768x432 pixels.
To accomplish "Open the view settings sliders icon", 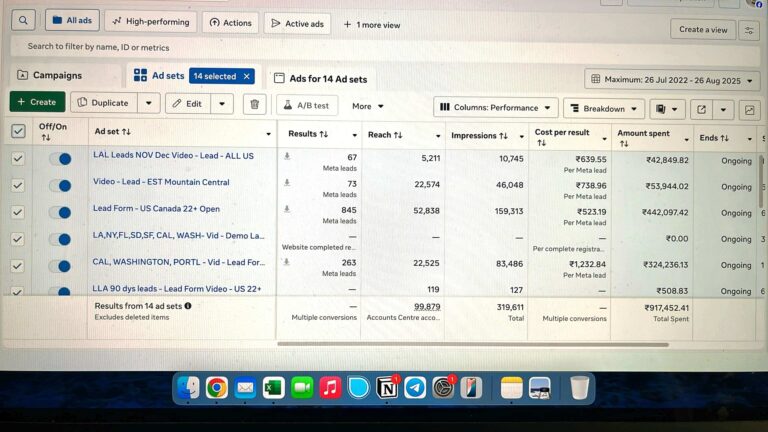I will tap(748, 30).
